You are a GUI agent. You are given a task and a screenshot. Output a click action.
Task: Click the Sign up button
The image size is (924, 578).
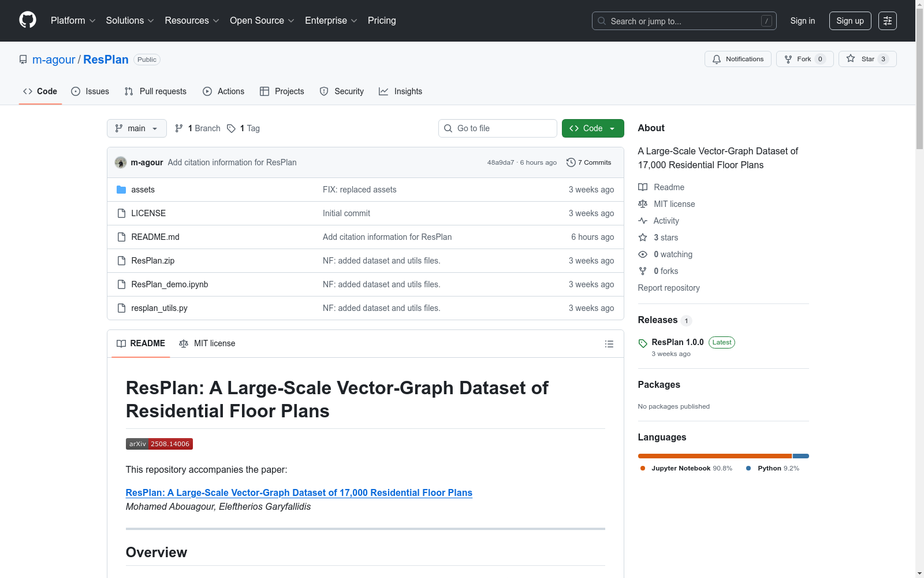tap(850, 21)
